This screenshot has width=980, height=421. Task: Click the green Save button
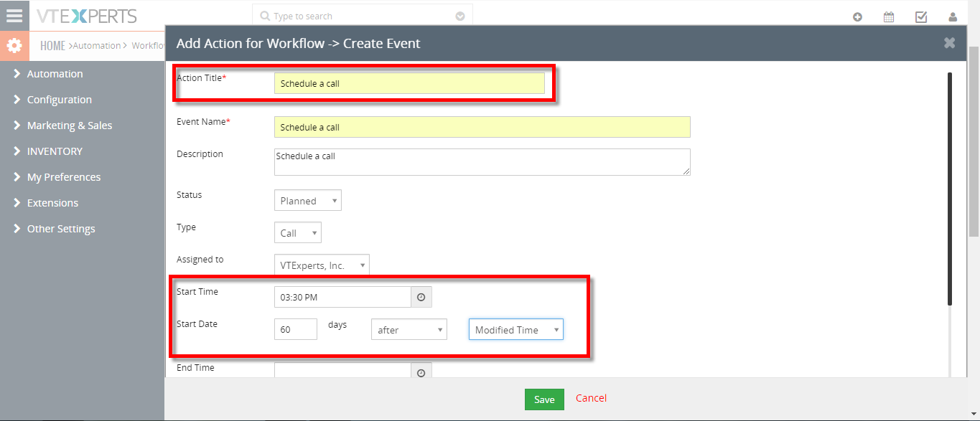point(544,399)
